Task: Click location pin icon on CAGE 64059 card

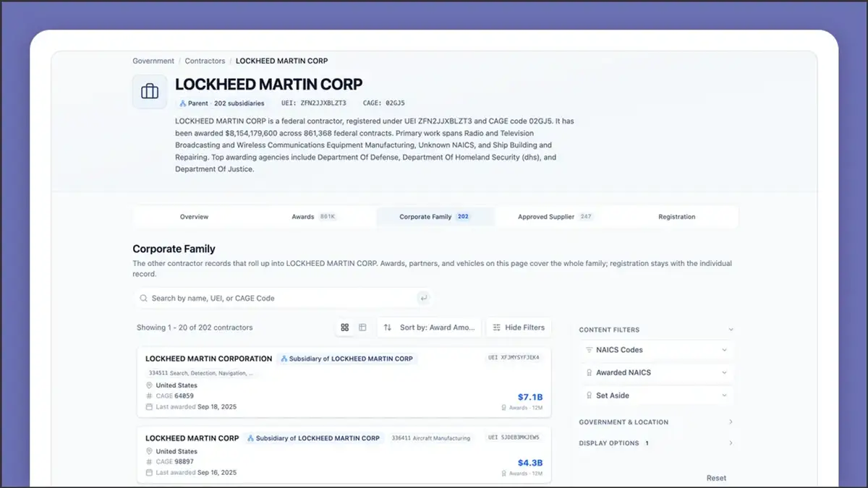Action: (150, 386)
